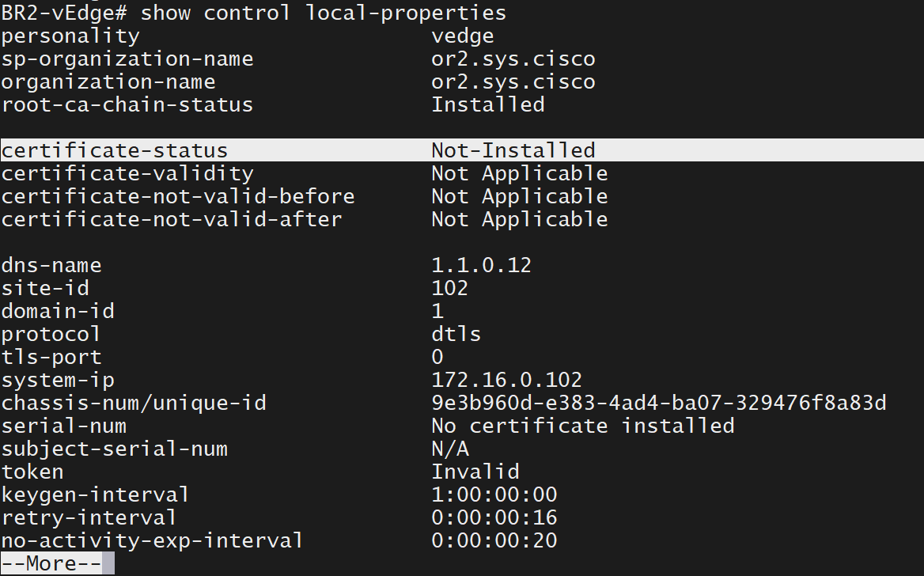Image resolution: width=924 pixels, height=576 pixels.
Task: Click the subject-serial-num N/A value
Action: [x=450, y=449]
